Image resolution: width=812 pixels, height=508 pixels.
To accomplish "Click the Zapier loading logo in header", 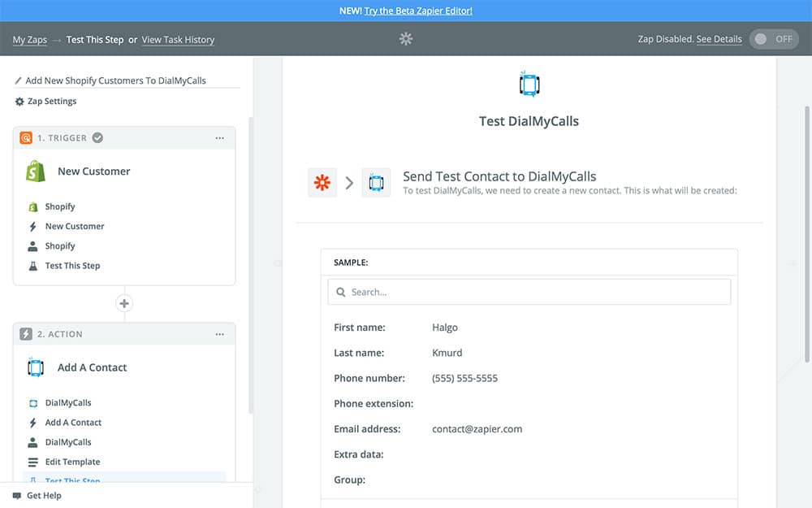I will 406,39.
